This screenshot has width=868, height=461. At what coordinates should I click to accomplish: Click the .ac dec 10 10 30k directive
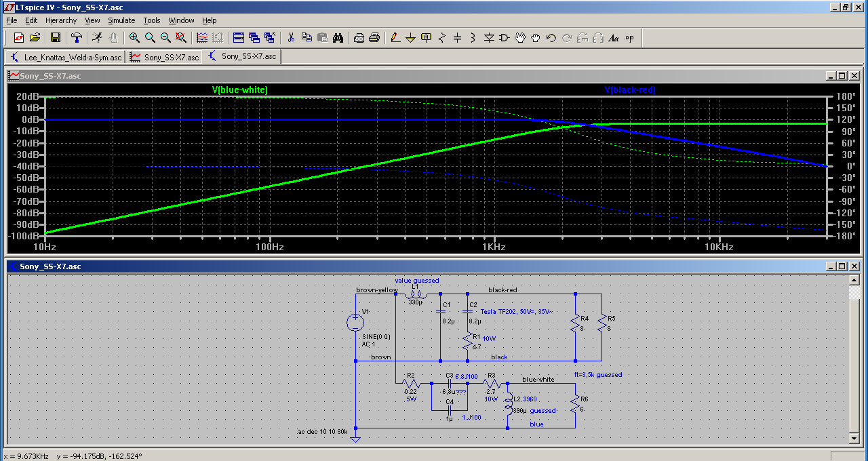coord(323,432)
